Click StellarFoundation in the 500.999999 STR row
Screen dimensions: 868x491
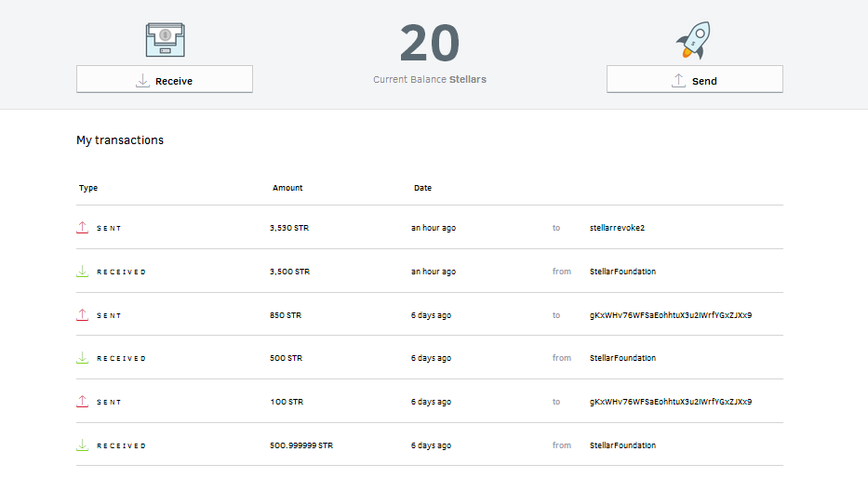[x=622, y=445]
